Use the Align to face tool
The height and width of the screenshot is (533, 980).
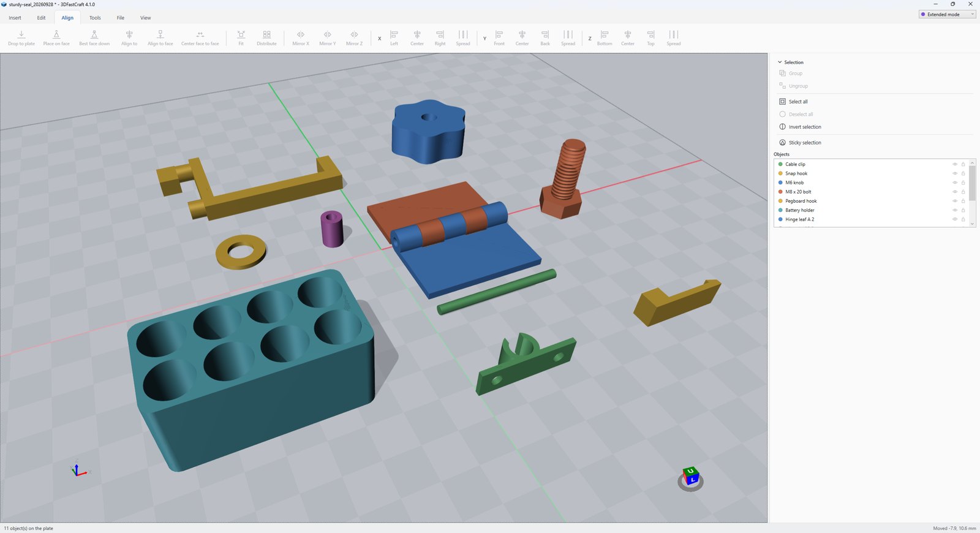[160, 38]
